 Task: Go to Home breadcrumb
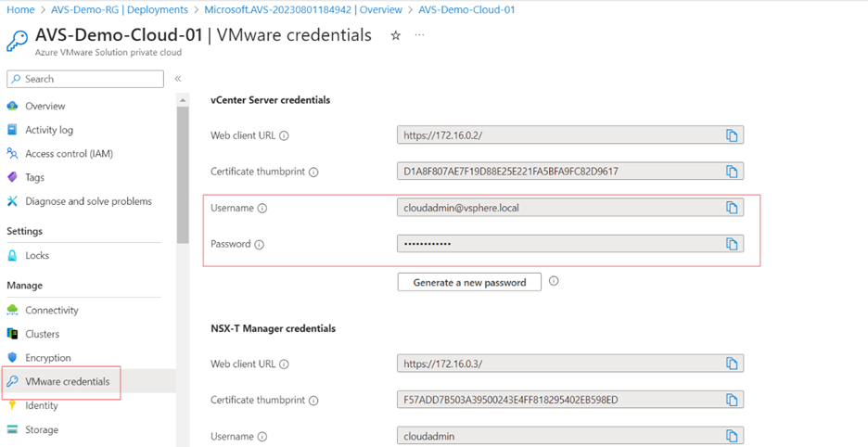pos(20,9)
